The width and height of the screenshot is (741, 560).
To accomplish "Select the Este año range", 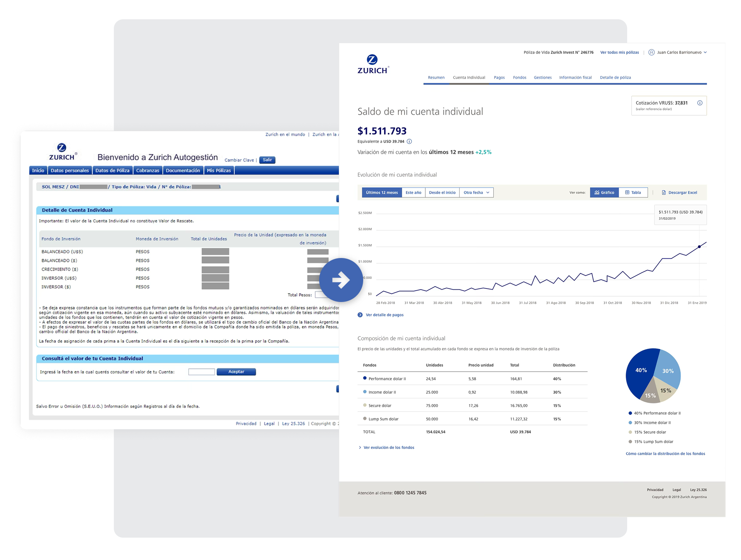I will pyautogui.click(x=413, y=192).
